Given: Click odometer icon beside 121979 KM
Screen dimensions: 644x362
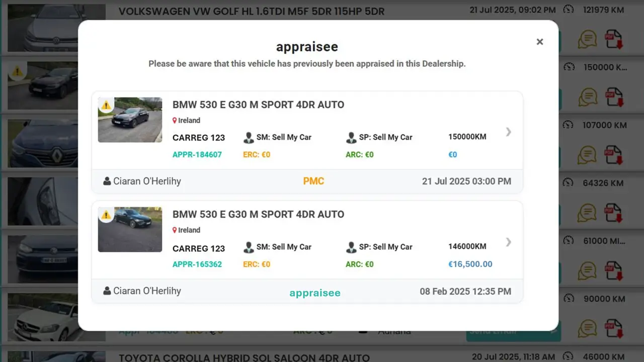Looking at the screenshot, I should [x=569, y=10].
